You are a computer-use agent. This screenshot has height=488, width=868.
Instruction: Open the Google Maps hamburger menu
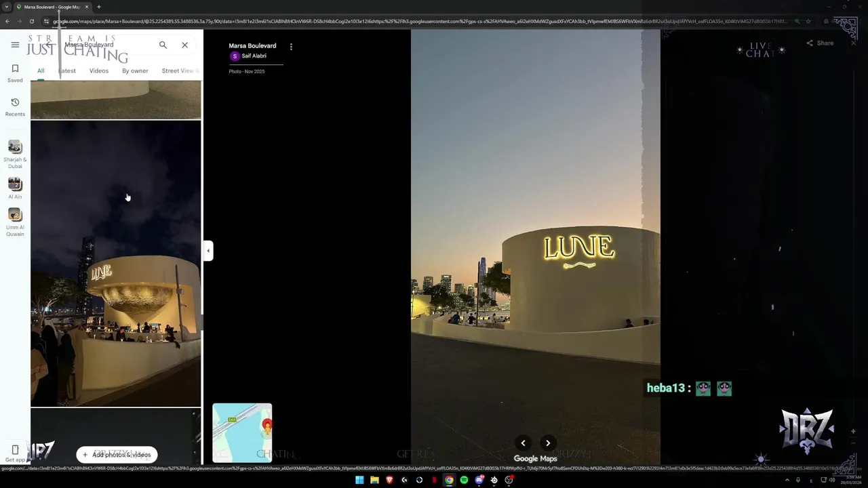tap(15, 45)
